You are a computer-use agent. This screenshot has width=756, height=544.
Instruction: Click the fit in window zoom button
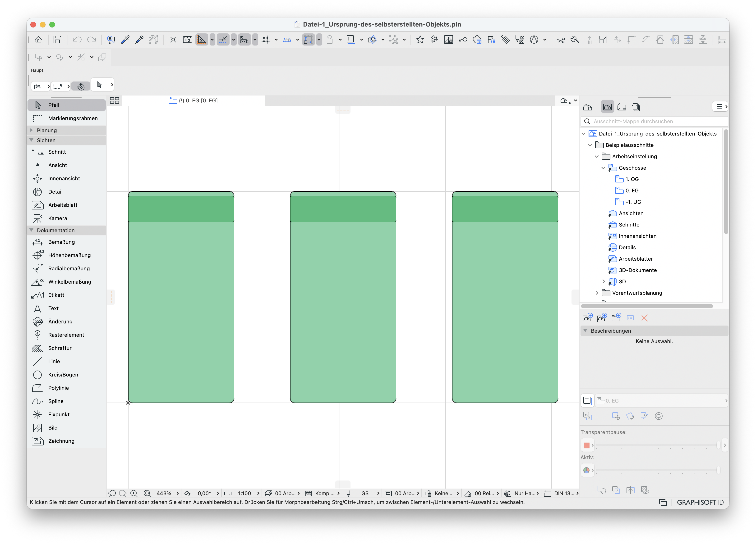click(147, 493)
